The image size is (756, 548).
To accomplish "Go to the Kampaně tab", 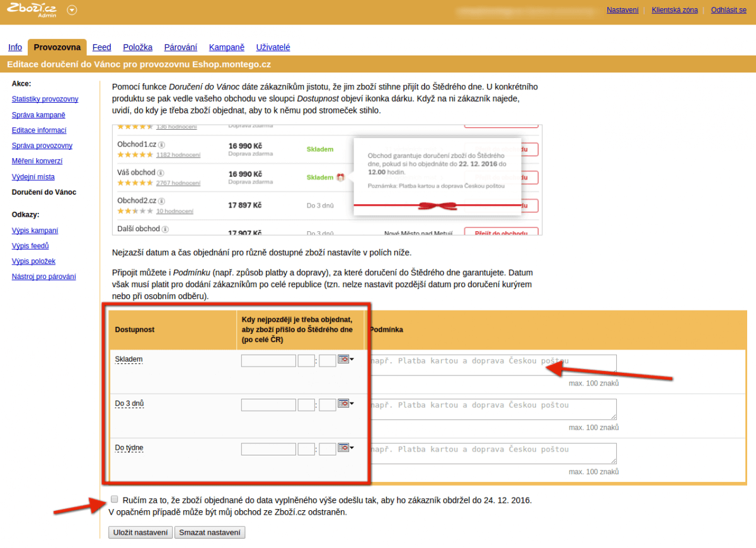I will click(226, 47).
